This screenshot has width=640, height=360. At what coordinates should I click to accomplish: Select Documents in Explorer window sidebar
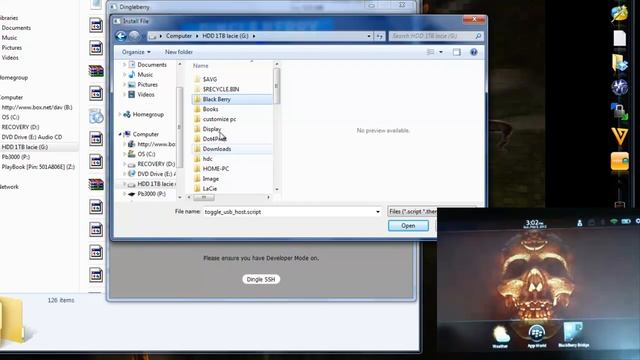[x=16, y=28]
